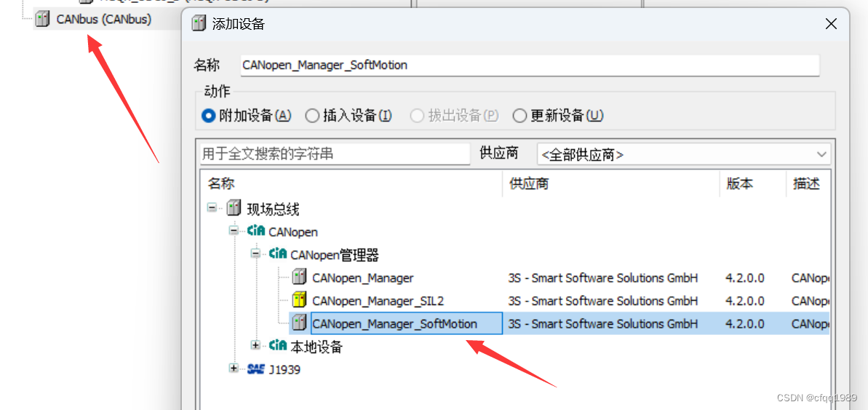This screenshot has height=410, width=868.
Task: Click the CANbus device icon in project tree
Action: tap(42, 20)
